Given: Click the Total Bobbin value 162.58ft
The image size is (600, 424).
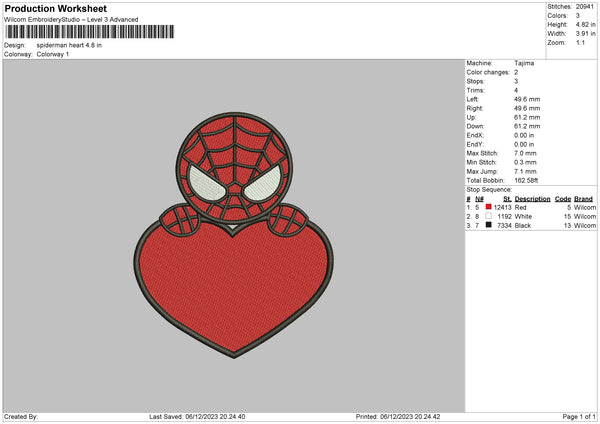Looking at the screenshot, I should (526, 181).
